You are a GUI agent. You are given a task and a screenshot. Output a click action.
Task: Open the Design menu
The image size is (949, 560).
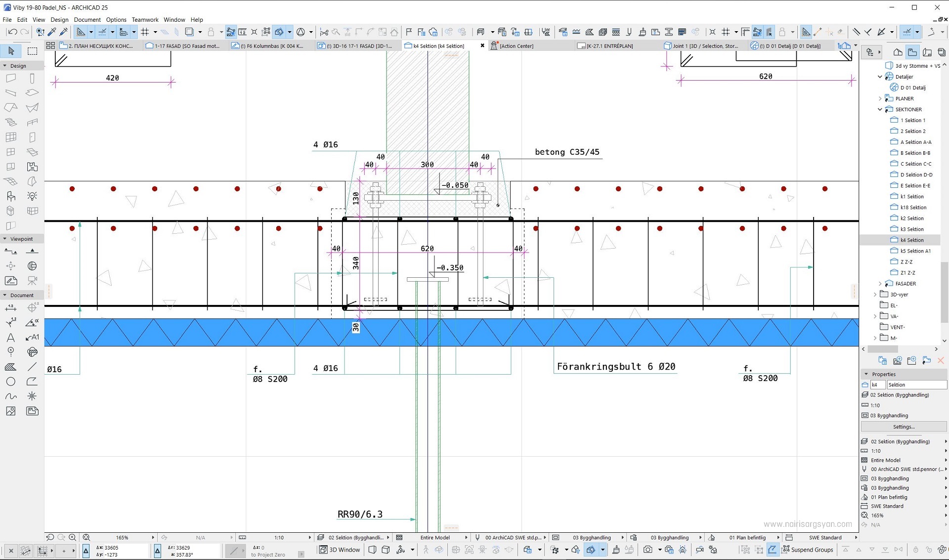pos(59,19)
